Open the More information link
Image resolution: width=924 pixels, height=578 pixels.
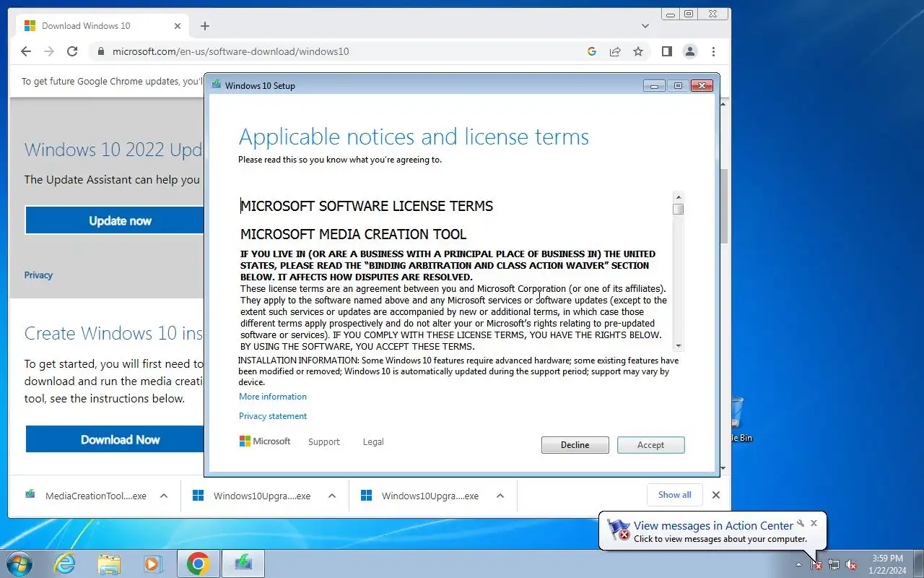273,397
